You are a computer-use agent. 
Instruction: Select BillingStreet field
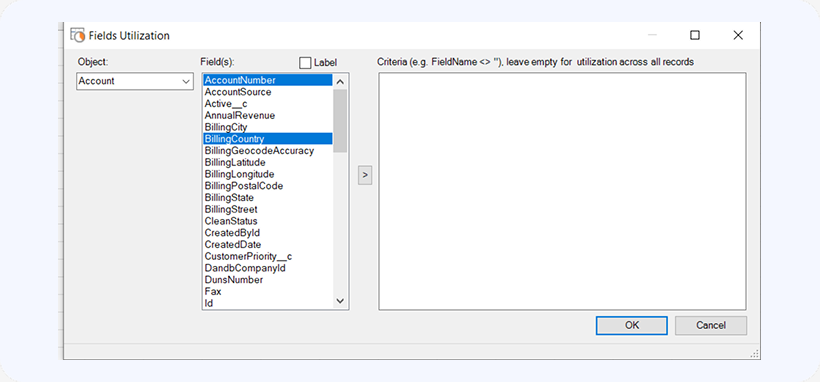268,209
